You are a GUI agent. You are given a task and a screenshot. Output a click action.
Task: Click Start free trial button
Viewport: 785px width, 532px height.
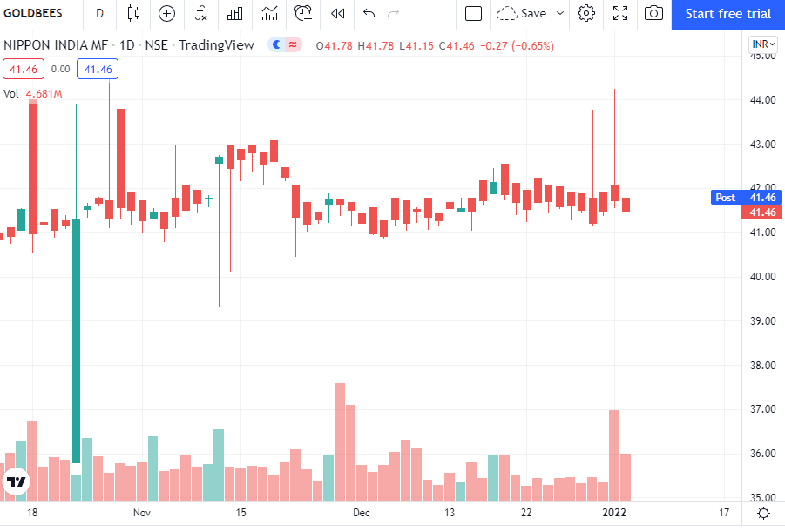pos(728,14)
